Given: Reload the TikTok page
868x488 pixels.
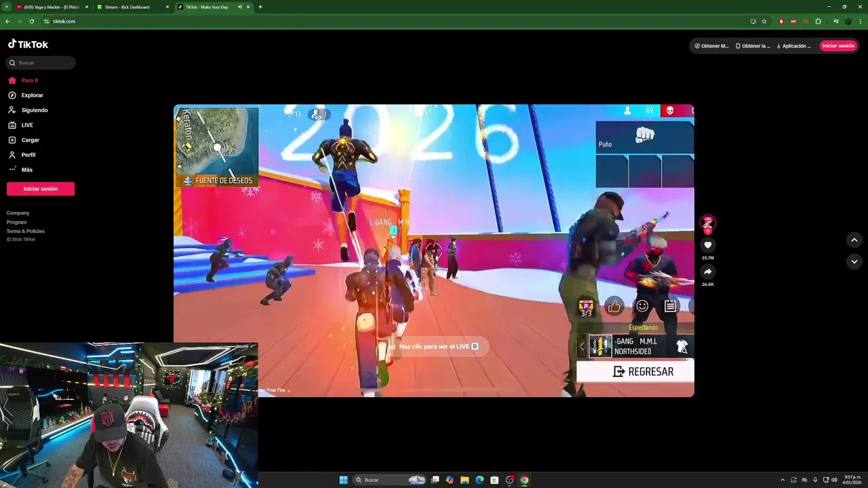Looking at the screenshot, I should (x=32, y=21).
